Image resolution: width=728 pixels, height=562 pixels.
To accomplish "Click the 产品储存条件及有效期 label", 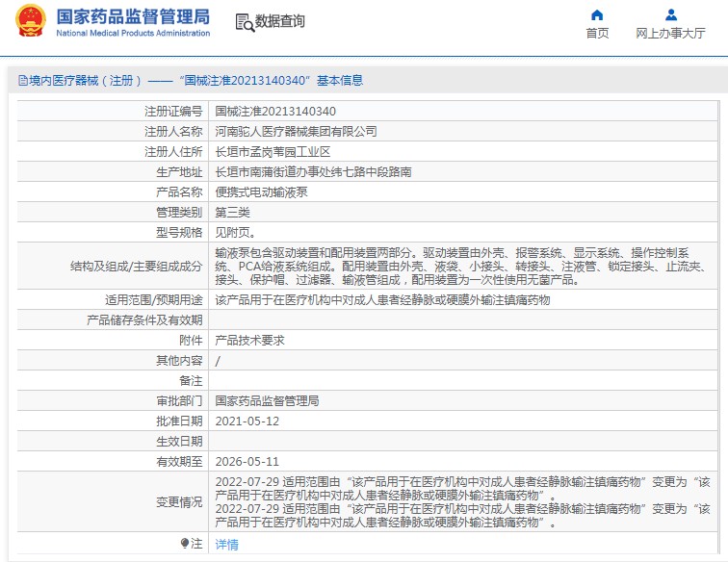I will 144,320.
